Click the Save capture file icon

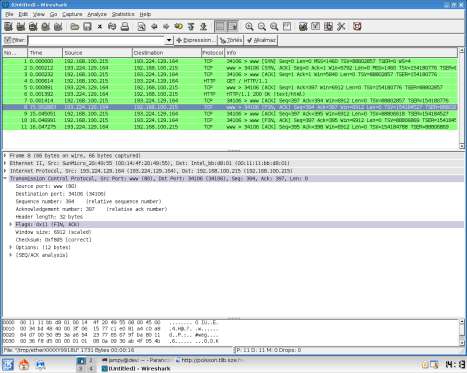pos(87,27)
